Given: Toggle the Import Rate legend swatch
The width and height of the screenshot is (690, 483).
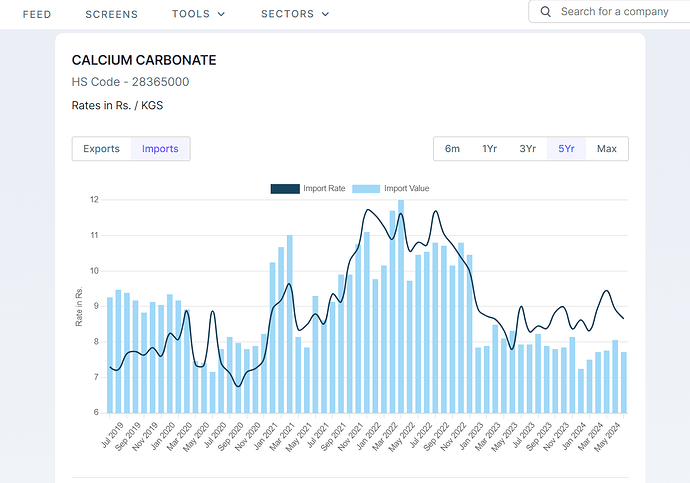Looking at the screenshot, I should (x=284, y=188).
